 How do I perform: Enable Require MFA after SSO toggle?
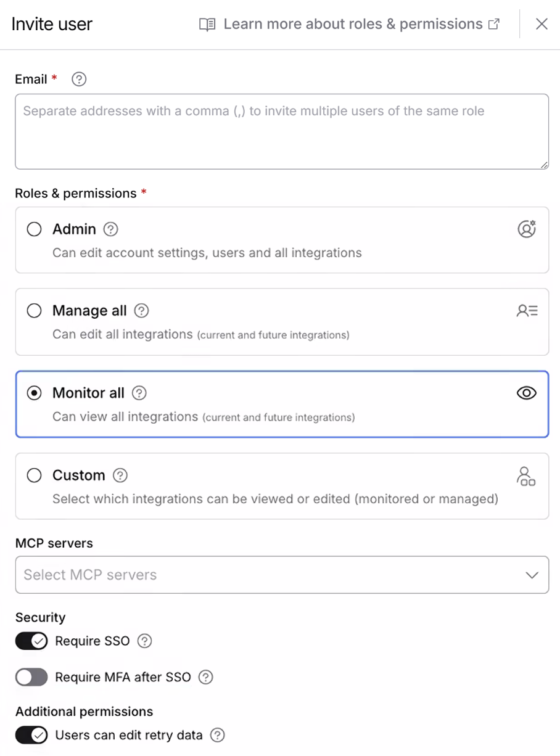coord(31,677)
